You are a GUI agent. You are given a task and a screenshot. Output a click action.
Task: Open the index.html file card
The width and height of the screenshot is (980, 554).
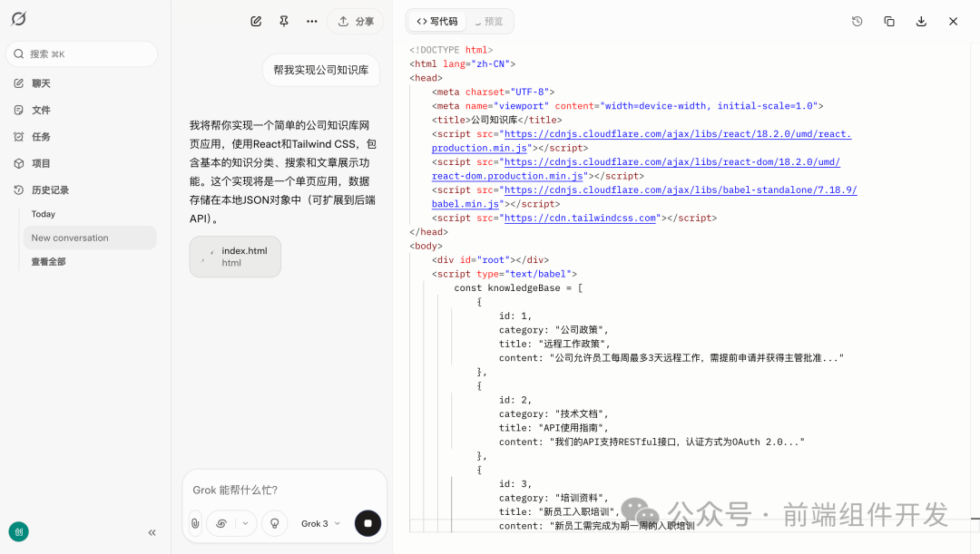coord(234,257)
